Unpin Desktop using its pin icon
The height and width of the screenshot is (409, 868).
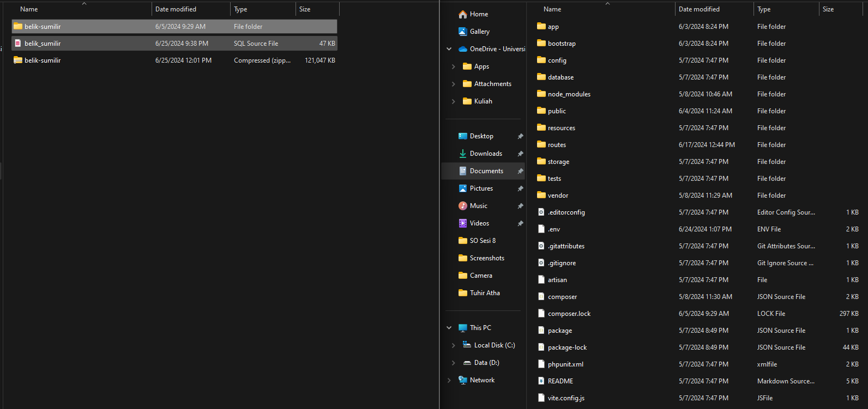(520, 136)
